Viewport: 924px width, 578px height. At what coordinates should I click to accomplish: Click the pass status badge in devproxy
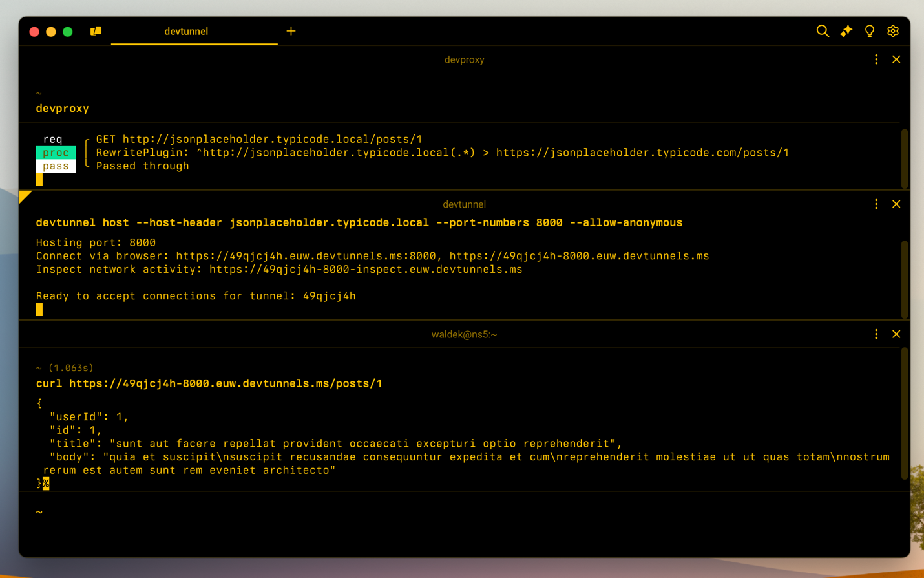[x=56, y=166]
